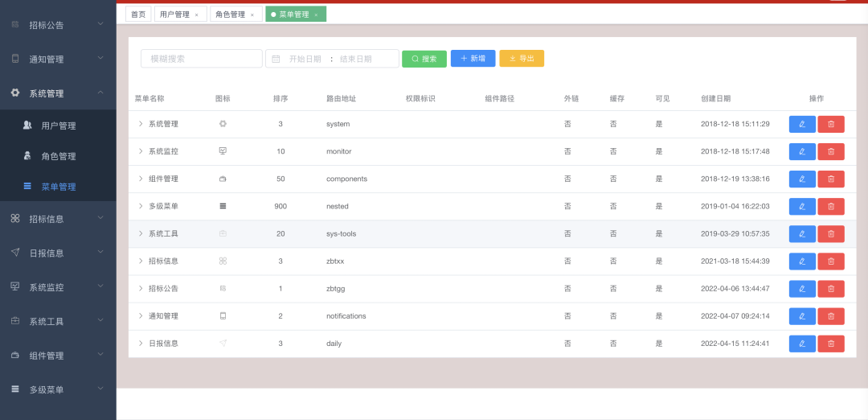Click the calendar icon in date range field
868x420 pixels.
[x=276, y=59]
